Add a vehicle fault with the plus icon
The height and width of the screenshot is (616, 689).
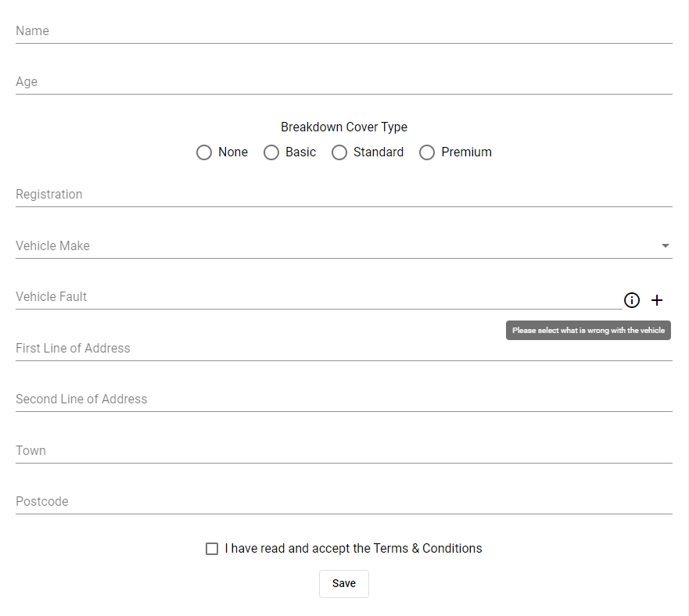click(x=656, y=300)
